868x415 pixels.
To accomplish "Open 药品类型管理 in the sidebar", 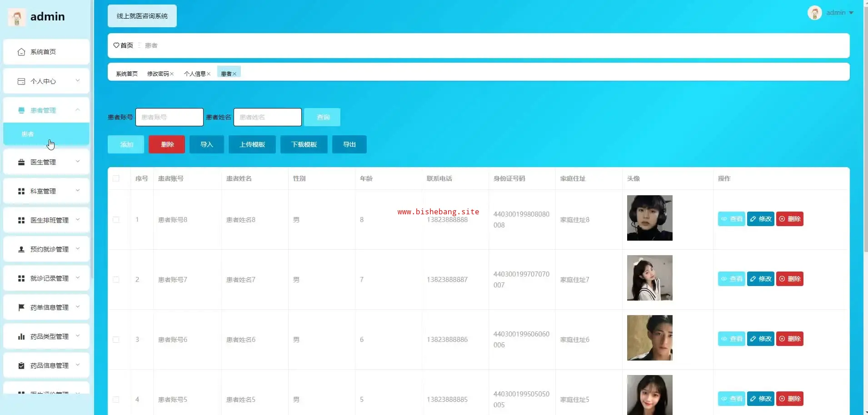I will pos(46,336).
